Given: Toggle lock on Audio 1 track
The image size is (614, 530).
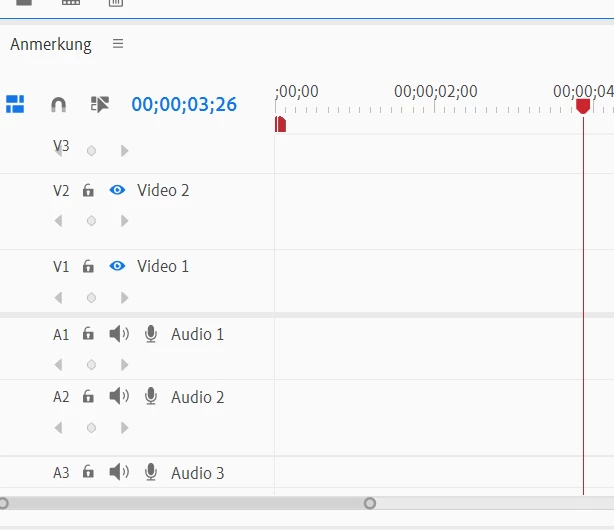Looking at the screenshot, I should [x=88, y=334].
